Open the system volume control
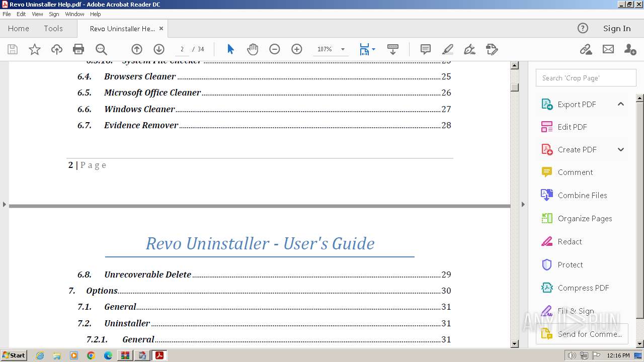 click(572, 355)
